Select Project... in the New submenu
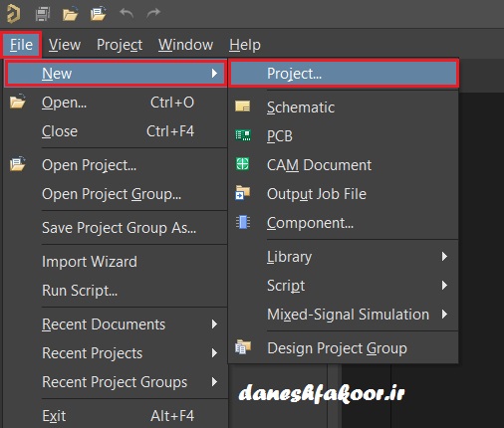This screenshot has width=504, height=428. (x=344, y=74)
